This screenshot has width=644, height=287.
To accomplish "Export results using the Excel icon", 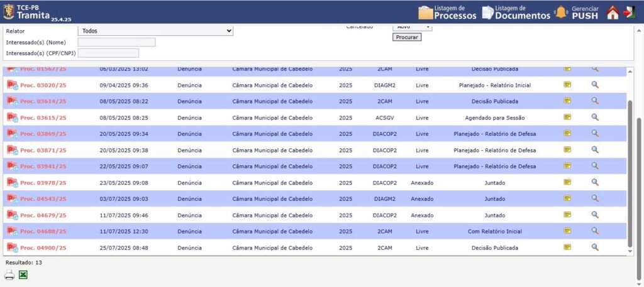I will coord(23,274).
